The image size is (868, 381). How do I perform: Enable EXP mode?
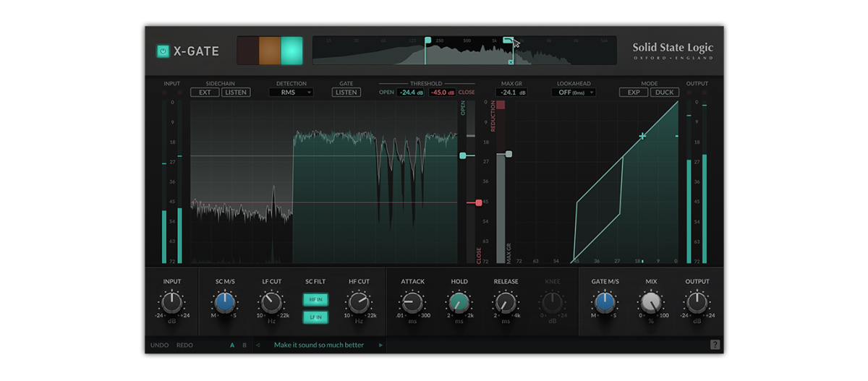tap(633, 93)
